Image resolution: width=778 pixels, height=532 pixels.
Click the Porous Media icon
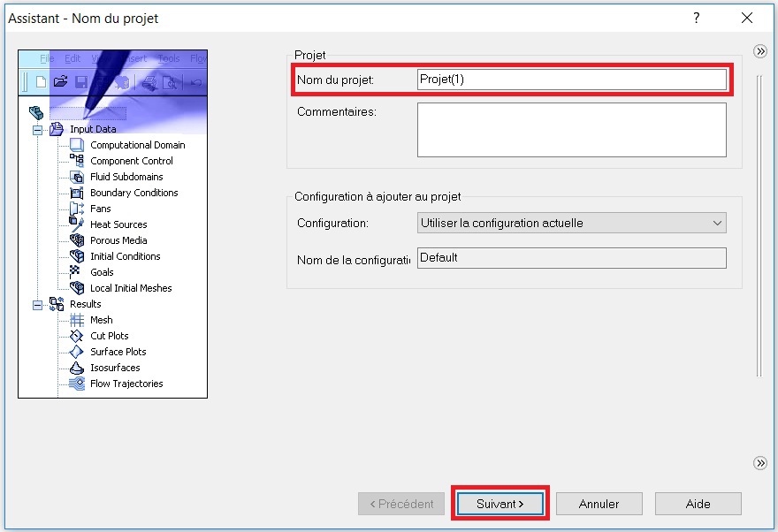coord(76,240)
